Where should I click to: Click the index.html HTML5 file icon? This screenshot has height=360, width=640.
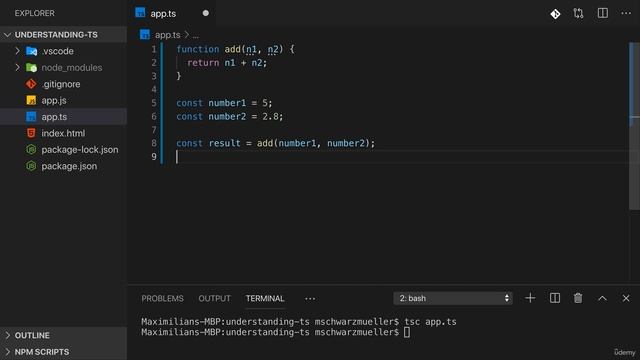coord(31,133)
